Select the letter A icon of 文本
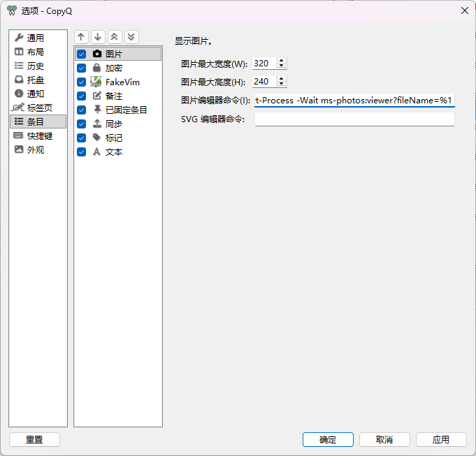The width and height of the screenshot is (476, 456). click(97, 152)
